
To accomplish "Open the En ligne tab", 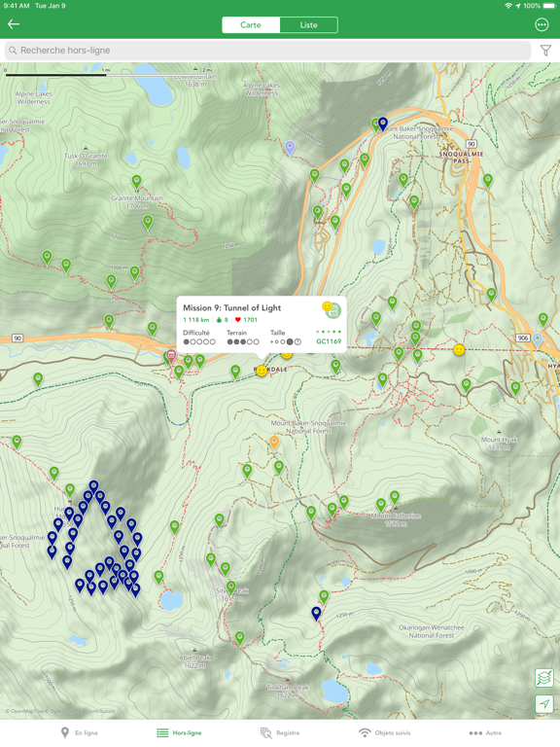I will 79,732.
